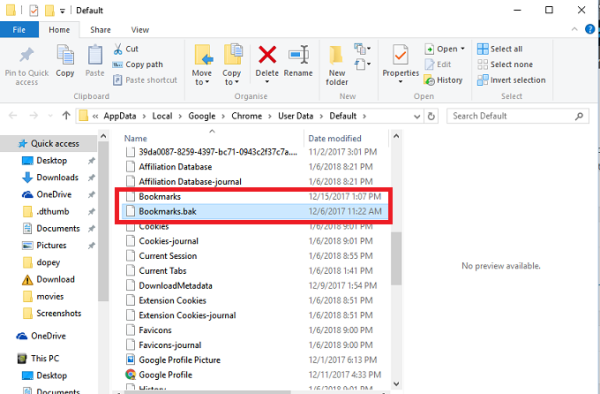Image resolution: width=600 pixels, height=394 pixels.
Task: Open file Properties
Action: tap(401, 63)
